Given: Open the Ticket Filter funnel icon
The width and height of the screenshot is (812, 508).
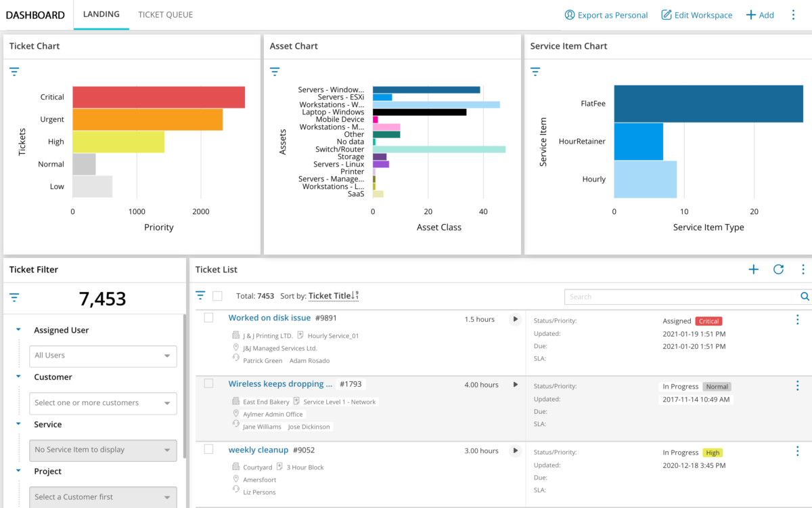Looking at the screenshot, I should [14, 297].
